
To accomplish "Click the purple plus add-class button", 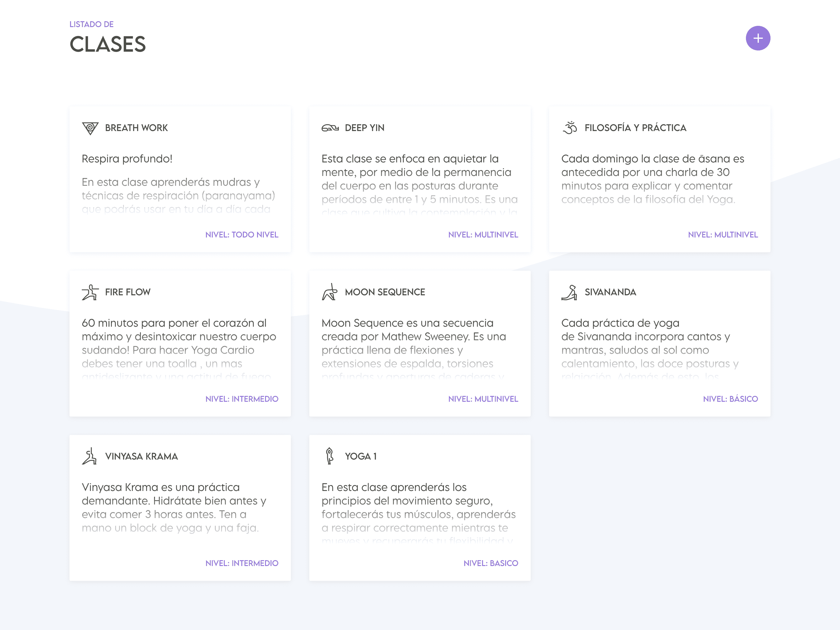I will tap(758, 38).
